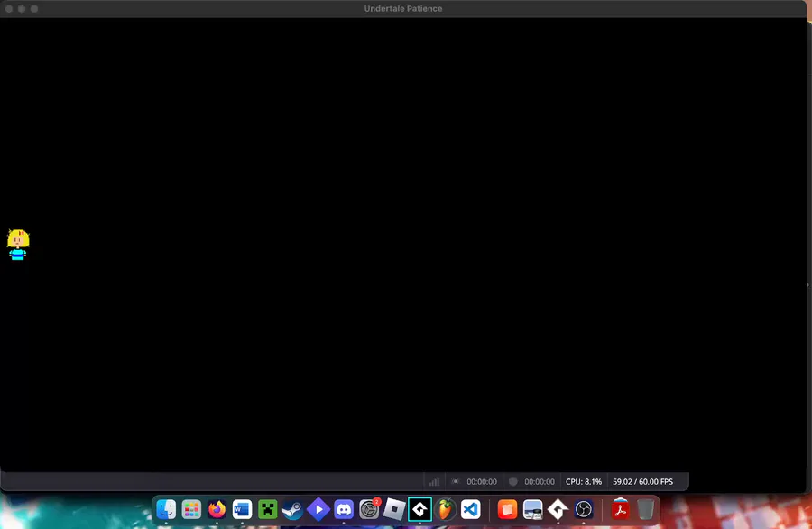
Task: Launch Roblox from the dock
Action: point(394,509)
